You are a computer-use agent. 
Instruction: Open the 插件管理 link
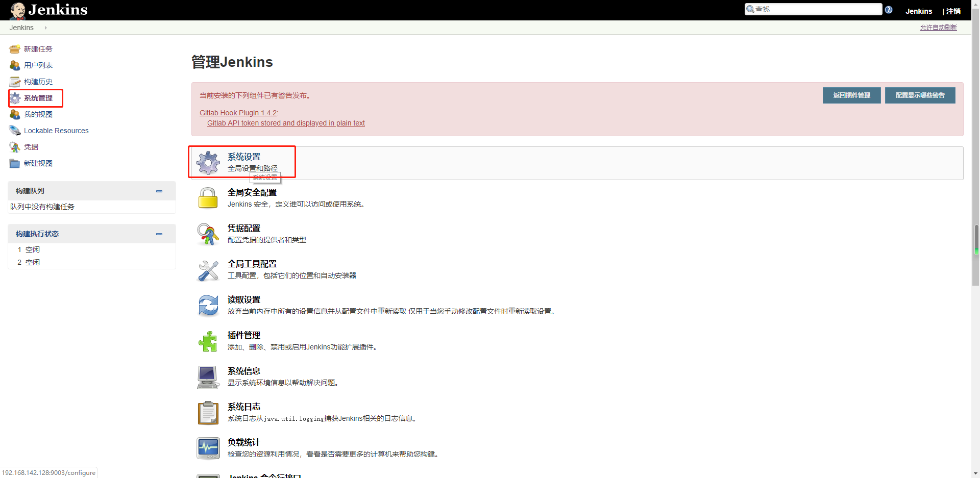pyautogui.click(x=244, y=335)
